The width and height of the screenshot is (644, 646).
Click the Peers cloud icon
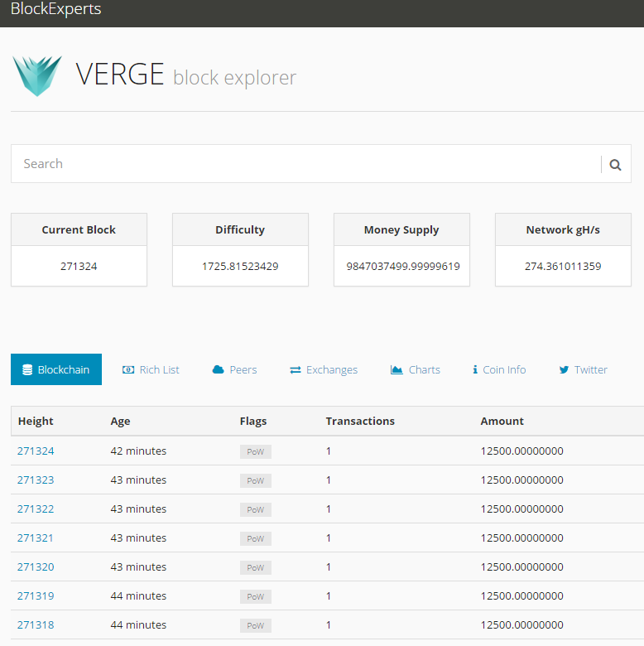pyautogui.click(x=218, y=369)
